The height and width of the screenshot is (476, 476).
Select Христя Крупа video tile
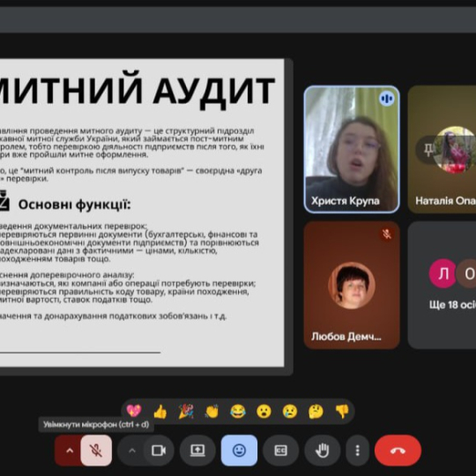pyautogui.click(x=352, y=149)
